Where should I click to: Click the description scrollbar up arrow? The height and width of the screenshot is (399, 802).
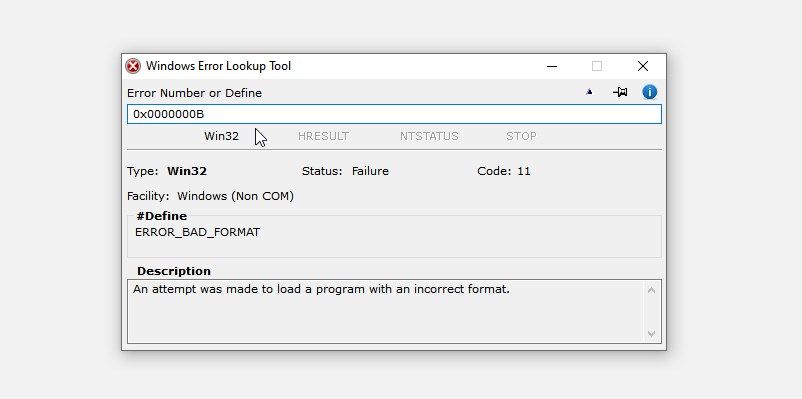(651, 290)
